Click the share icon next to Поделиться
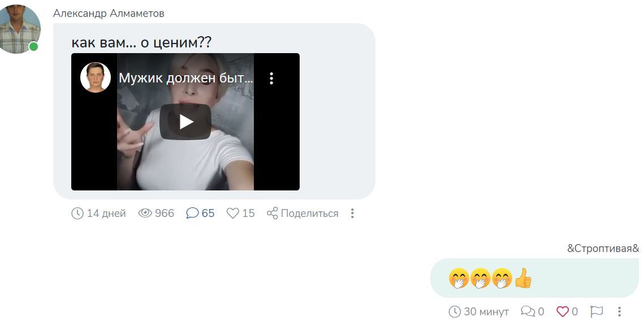Image resolution: width=644 pixels, height=330 pixels. click(x=273, y=213)
